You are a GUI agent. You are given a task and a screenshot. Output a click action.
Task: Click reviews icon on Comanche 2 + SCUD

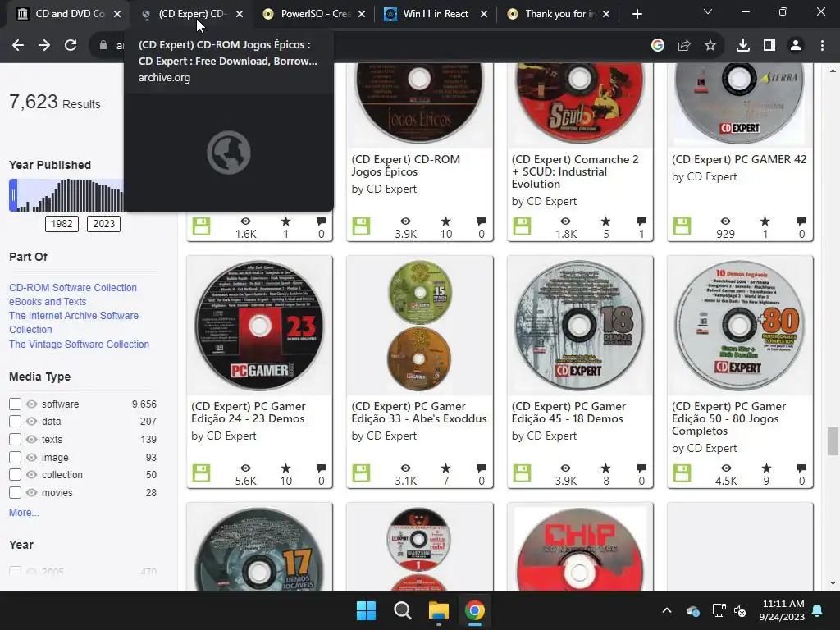pos(641,221)
